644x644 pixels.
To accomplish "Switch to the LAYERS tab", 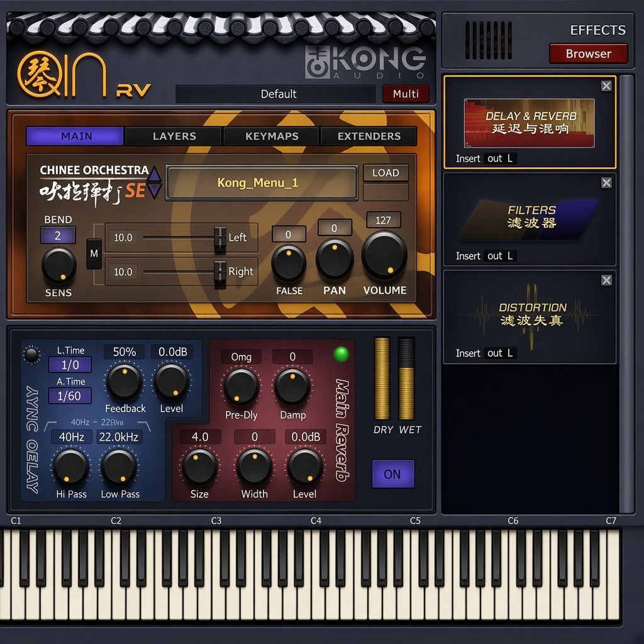I will pyautogui.click(x=174, y=136).
